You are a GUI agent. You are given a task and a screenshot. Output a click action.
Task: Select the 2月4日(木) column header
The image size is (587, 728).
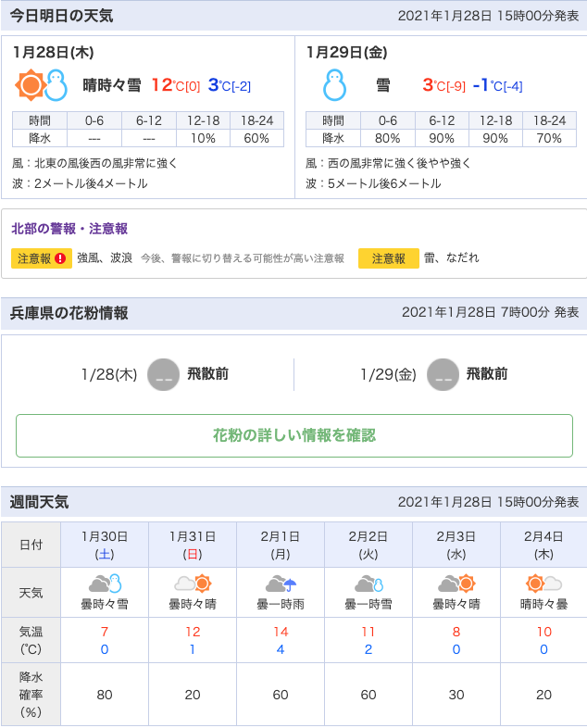coord(543,545)
